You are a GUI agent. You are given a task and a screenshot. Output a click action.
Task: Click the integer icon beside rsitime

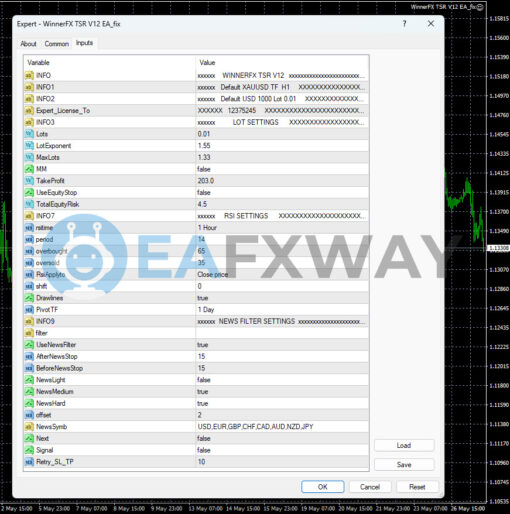point(29,228)
